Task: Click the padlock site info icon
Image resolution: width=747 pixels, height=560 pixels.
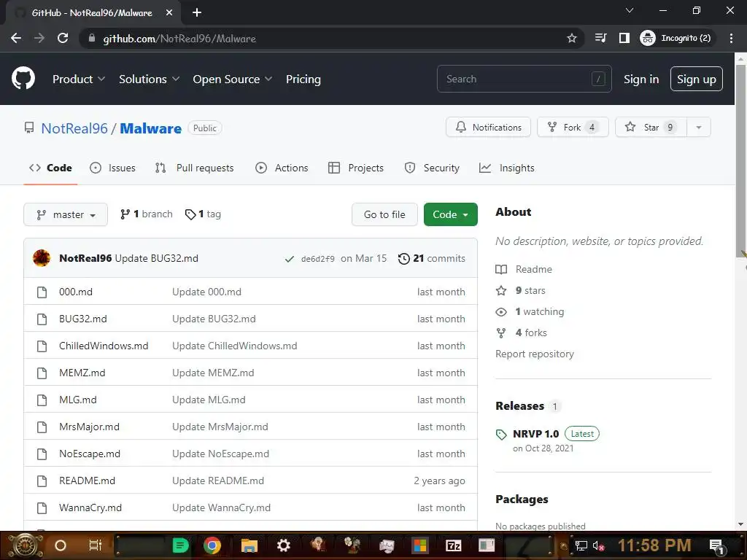Action: point(92,38)
